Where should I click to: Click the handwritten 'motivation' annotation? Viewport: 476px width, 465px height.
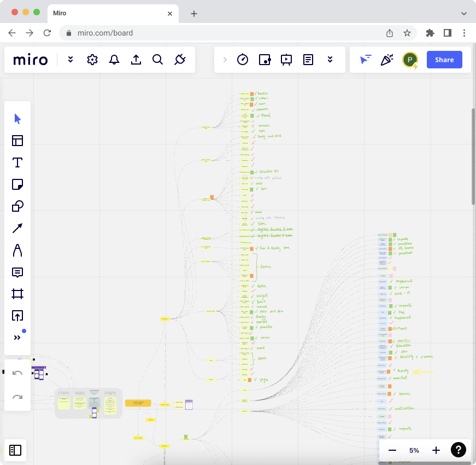click(x=404, y=408)
